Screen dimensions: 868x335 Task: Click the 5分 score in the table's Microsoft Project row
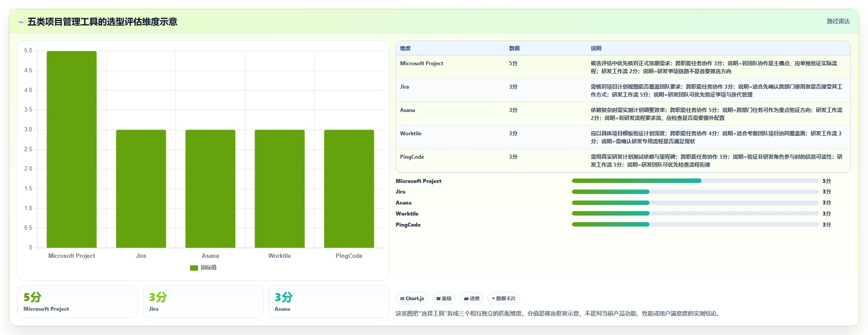click(x=513, y=63)
